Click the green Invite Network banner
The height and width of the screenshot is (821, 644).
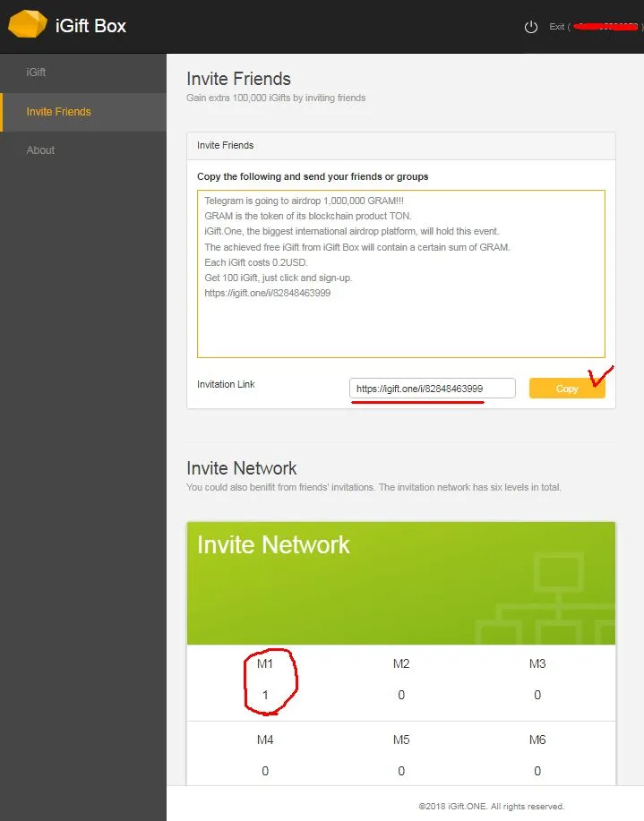point(401,583)
